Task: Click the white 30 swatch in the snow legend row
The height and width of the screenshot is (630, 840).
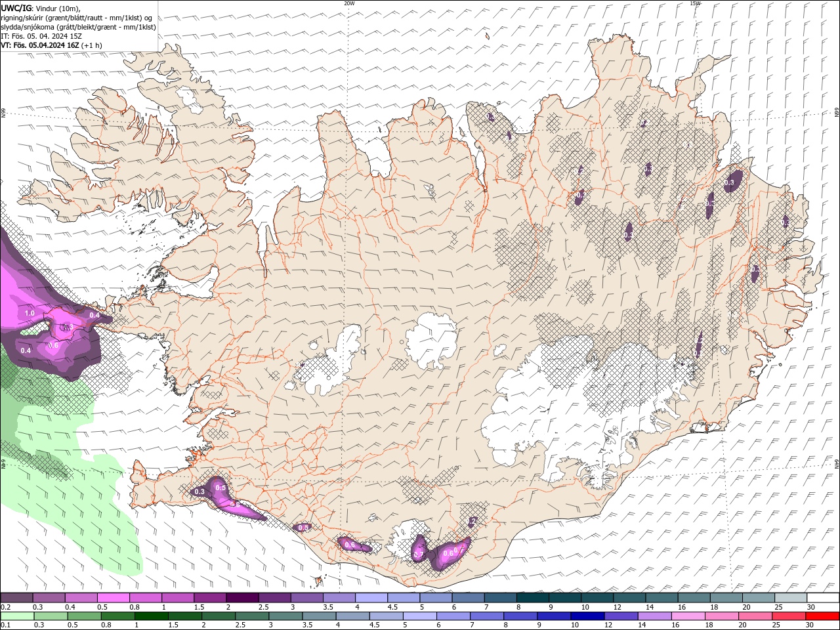Action: pyautogui.click(x=823, y=598)
